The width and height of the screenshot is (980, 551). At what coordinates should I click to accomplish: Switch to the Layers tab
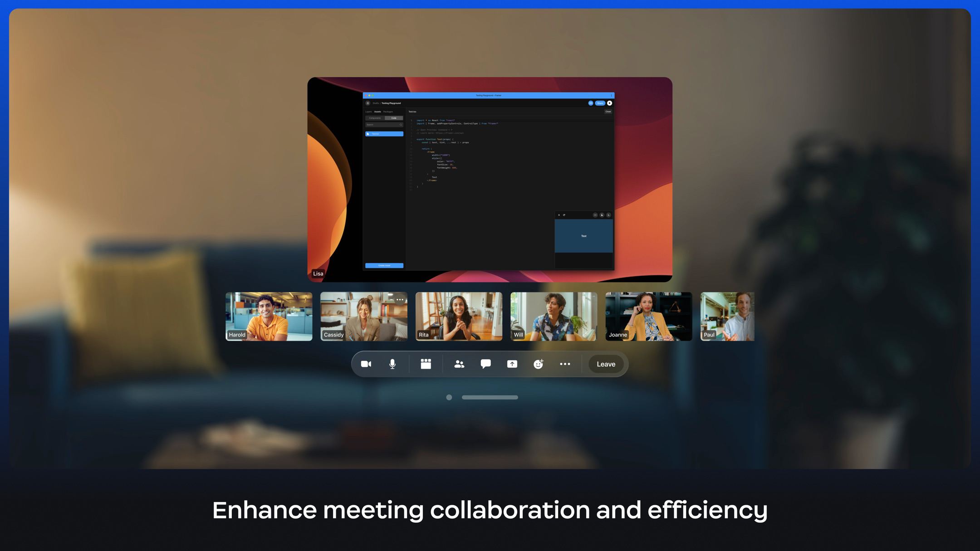(368, 112)
